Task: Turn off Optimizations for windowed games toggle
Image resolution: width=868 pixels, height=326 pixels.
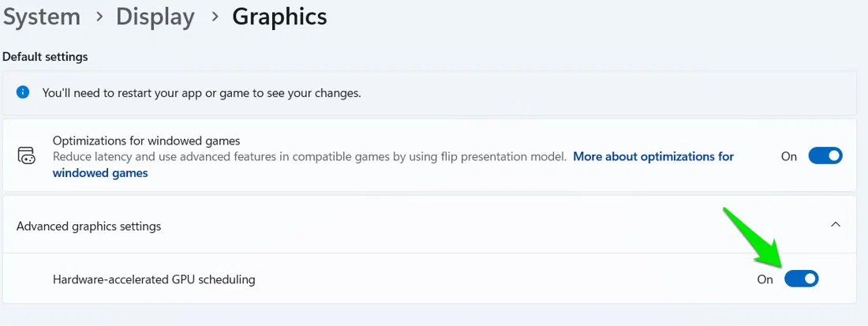Action: (825, 156)
